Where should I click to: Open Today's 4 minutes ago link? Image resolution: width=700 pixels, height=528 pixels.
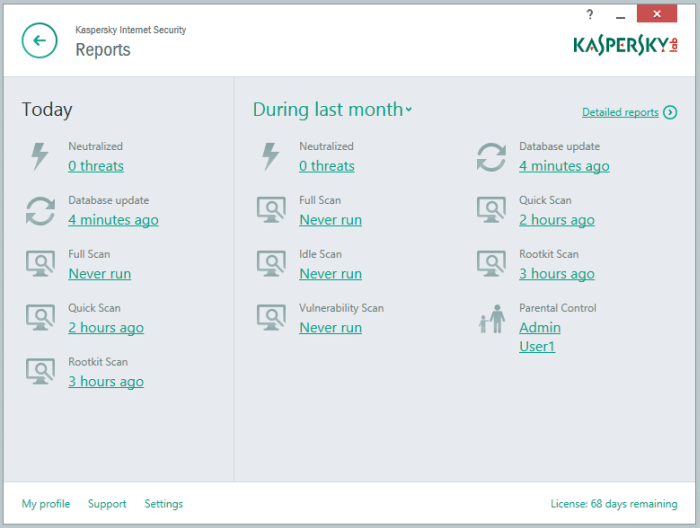tap(113, 220)
